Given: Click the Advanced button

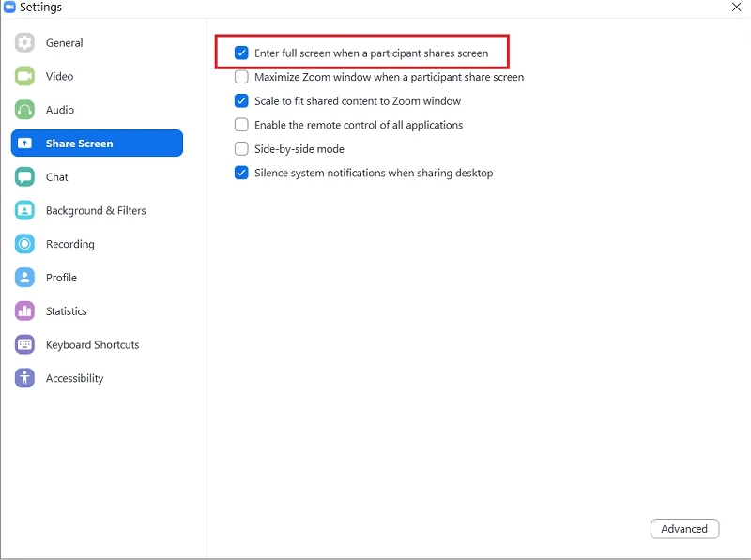Looking at the screenshot, I should point(684,529).
